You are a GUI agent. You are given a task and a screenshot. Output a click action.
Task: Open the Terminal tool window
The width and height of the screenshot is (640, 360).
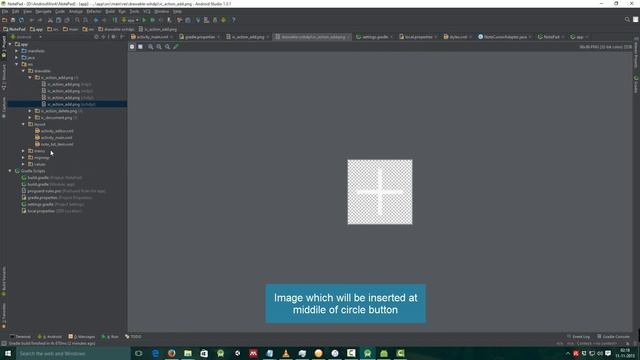[x=20, y=337]
